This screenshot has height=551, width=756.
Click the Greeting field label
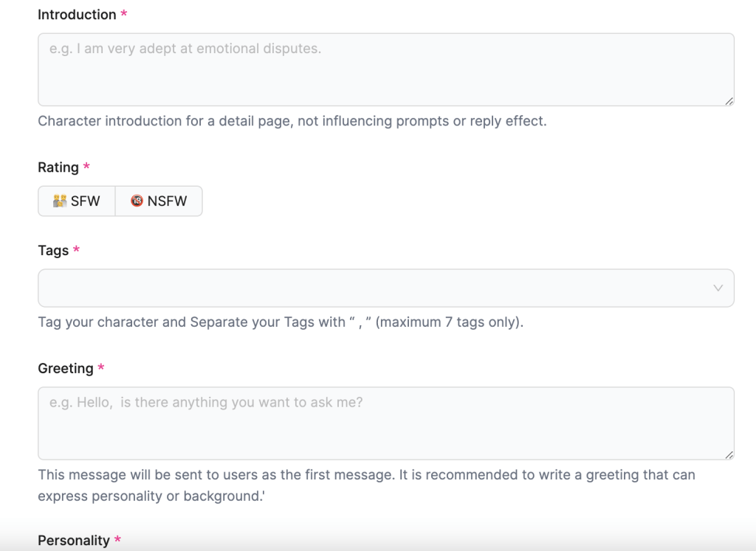[66, 368]
